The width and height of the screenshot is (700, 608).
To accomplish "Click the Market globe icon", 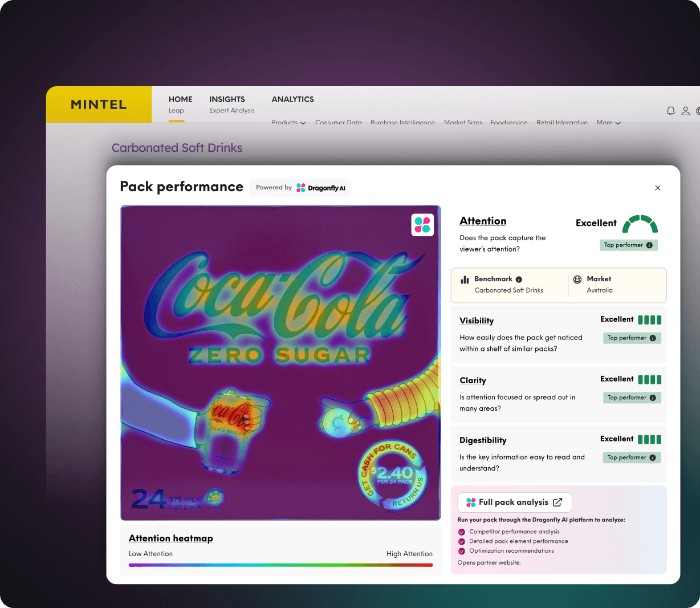I will [577, 279].
